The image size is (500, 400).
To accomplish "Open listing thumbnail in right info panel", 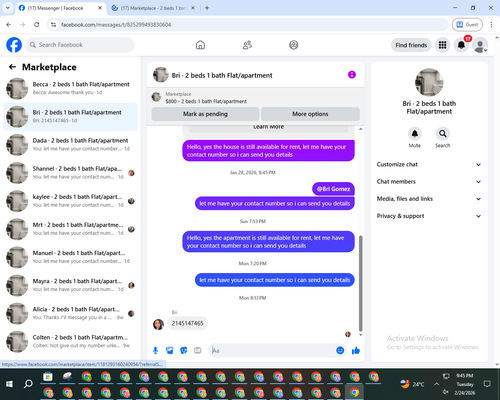I will click(x=429, y=82).
